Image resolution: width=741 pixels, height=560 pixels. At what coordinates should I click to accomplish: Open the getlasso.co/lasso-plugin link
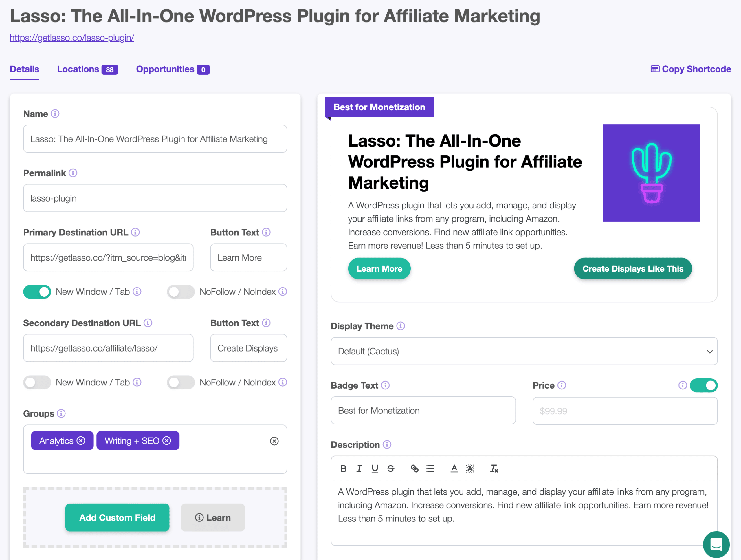72,38
